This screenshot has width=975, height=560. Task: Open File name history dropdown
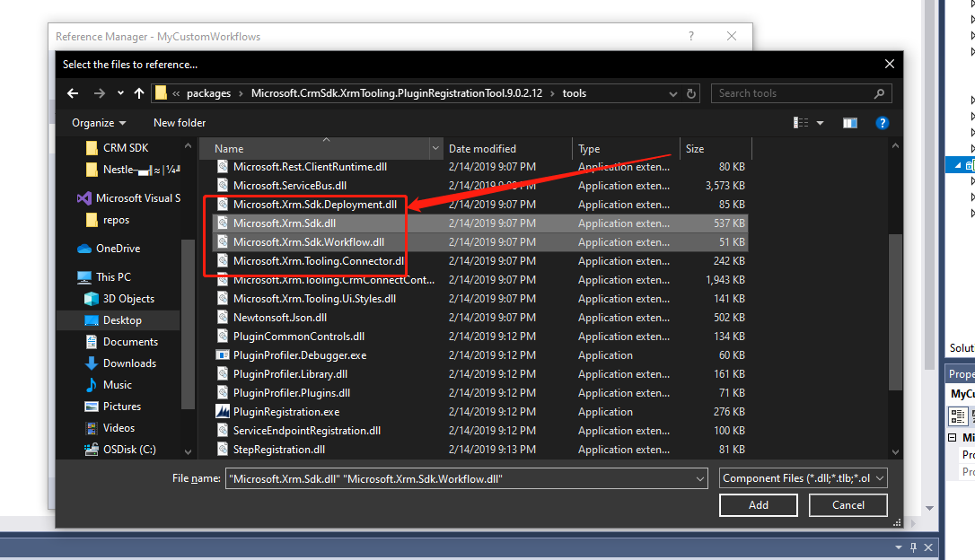coord(700,478)
